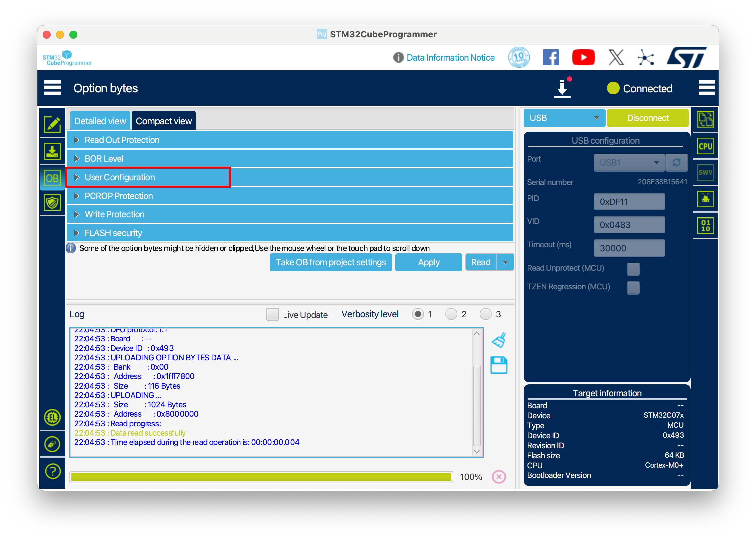Enable the Live Update checkbox

[272, 314]
